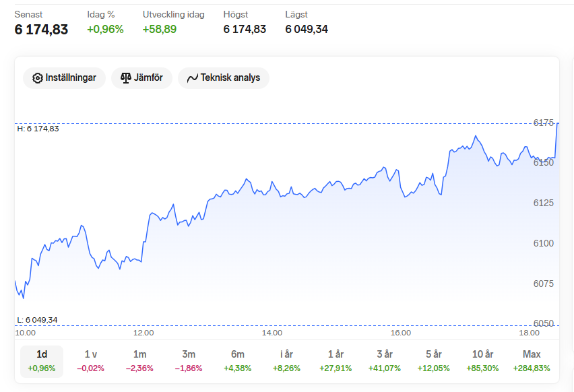Image resolution: width=574 pixels, height=392 pixels.
Task: Click the 12.00 x-axis time label
Action: pyautogui.click(x=143, y=333)
